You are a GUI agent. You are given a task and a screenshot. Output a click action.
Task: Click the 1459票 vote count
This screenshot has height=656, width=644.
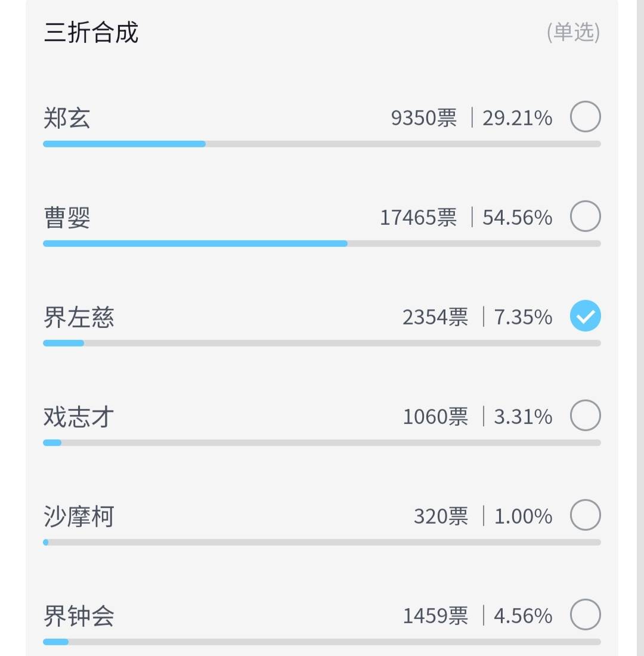(435, 616)
